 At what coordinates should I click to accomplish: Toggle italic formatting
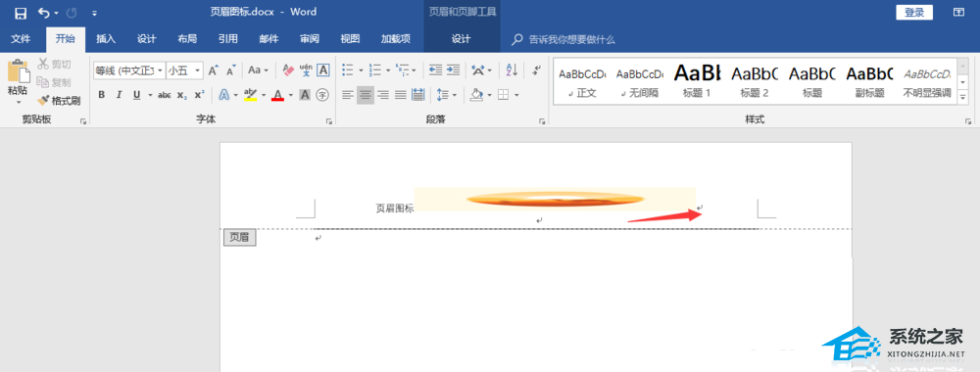pyautogui.click(x=119, y=95)
